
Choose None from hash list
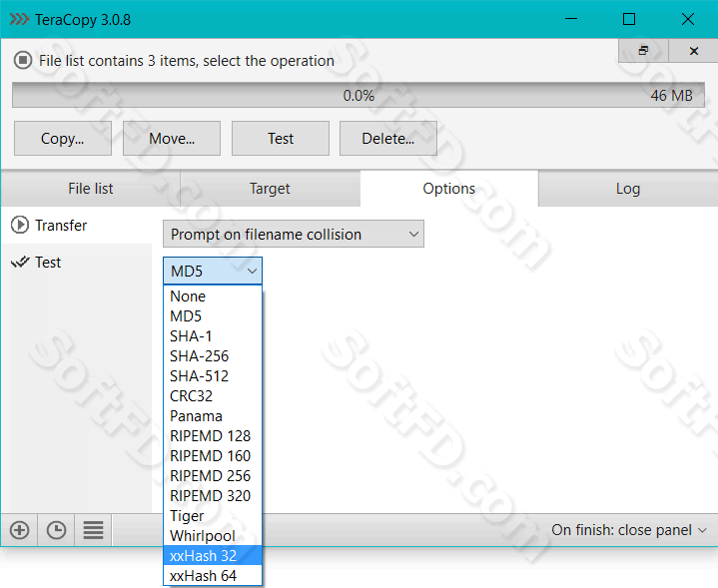point(213,296)
